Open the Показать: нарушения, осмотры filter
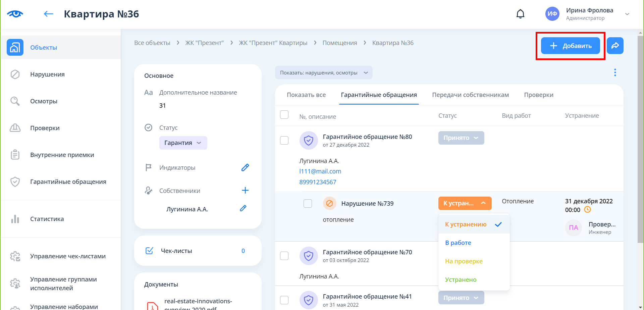This screenshot has height=310, width=644. [x=323, y=73]
